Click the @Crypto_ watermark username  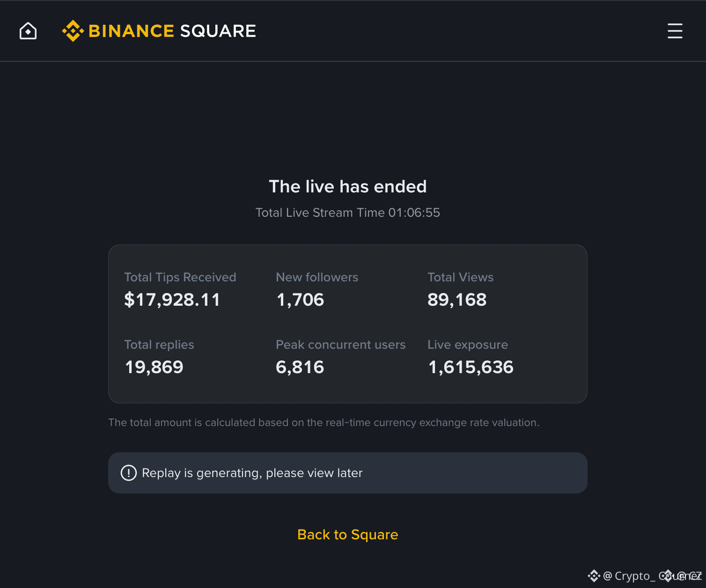pos(629,576)
